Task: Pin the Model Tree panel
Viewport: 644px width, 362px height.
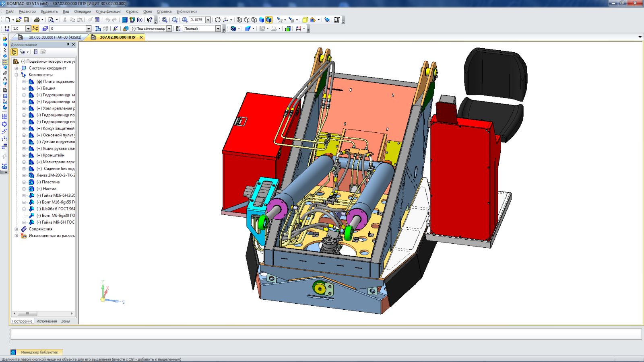Action: [x=68, y=45]
